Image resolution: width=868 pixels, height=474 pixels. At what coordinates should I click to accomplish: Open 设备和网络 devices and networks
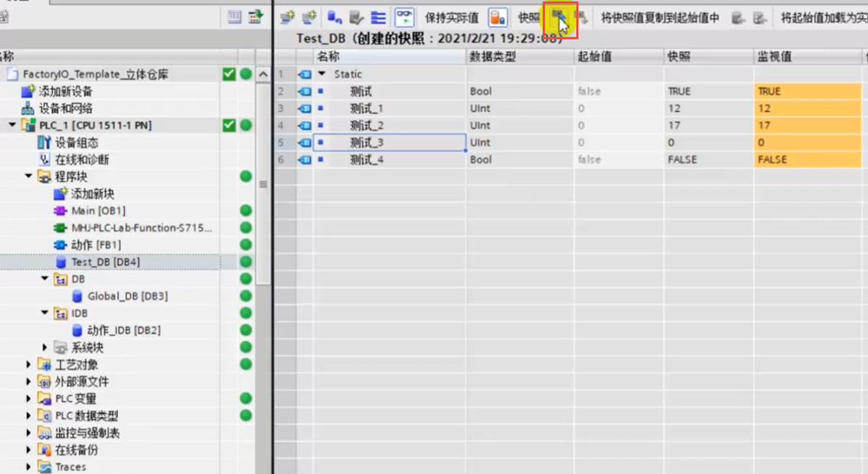pos(65,109)
